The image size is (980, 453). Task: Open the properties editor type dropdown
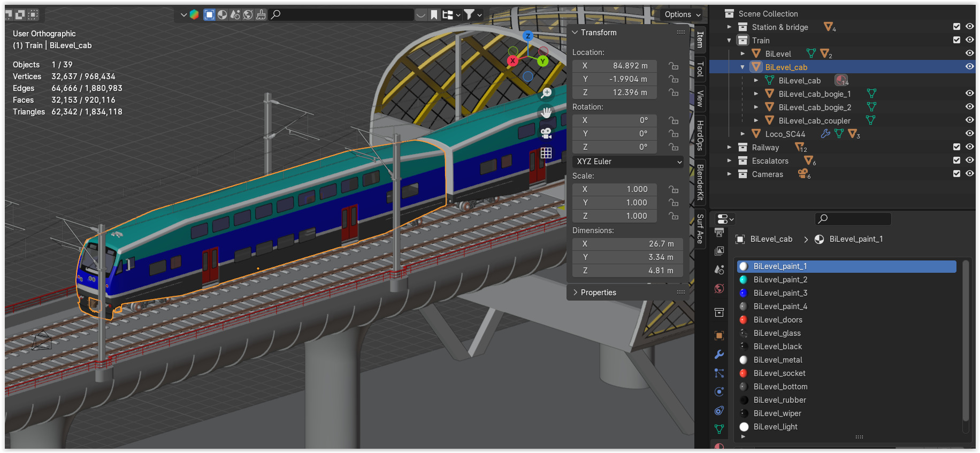pos(725,219)
